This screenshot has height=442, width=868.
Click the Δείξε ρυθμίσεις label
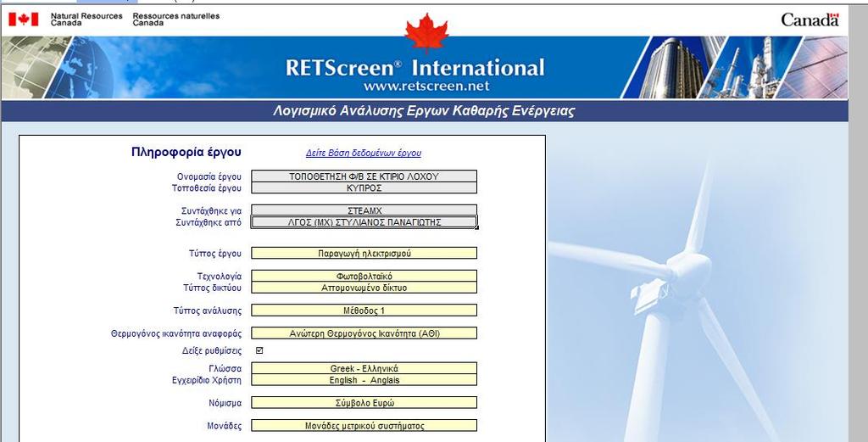212,350
